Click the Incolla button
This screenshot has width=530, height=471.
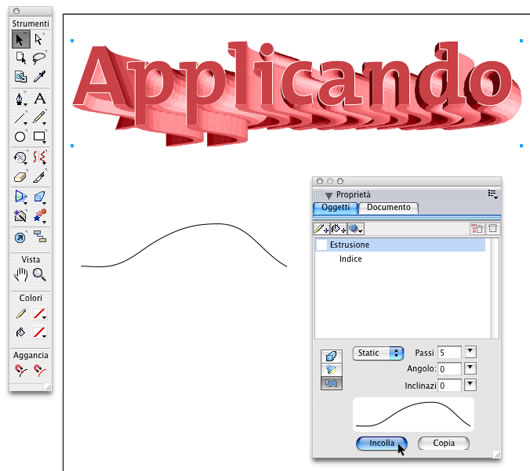[x=382, y=443]
